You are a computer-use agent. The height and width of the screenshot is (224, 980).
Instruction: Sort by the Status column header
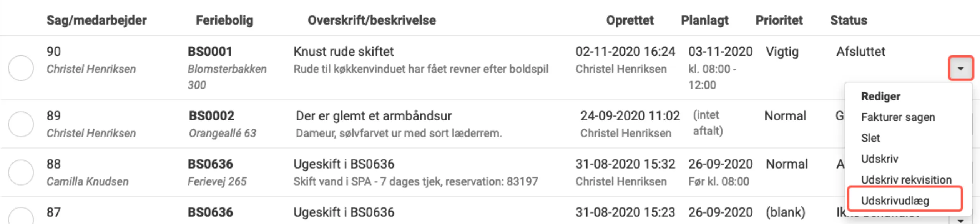[x=848, y=20]
